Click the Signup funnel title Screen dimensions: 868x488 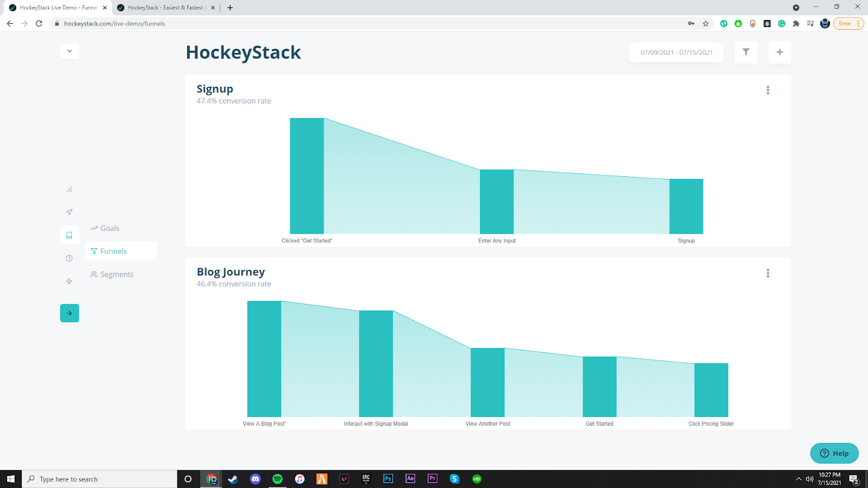[215, 89]
